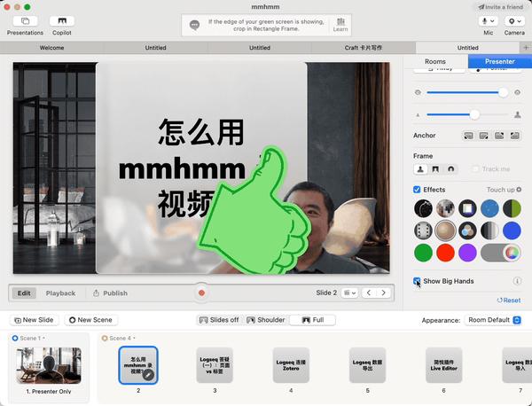Apply the pixelated mosaic effect
Image resolution: width=532 pixels, height=406 pixels.
click(x=445, y=208)
